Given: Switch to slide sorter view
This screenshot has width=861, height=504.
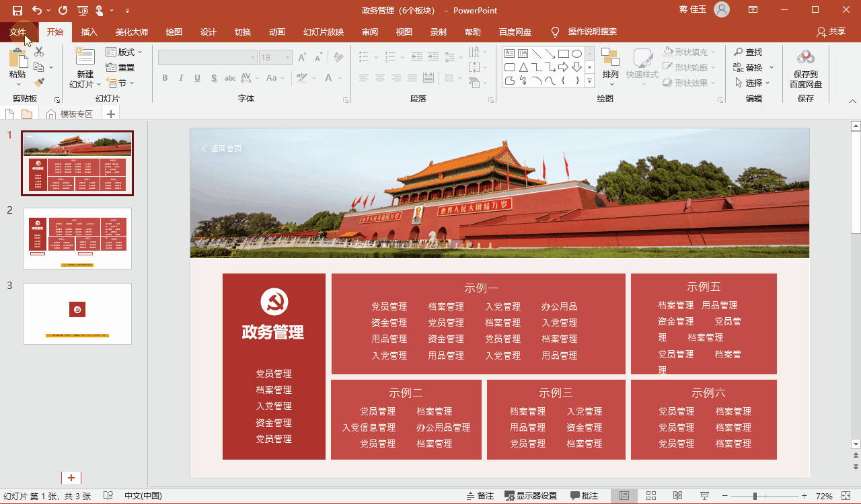Looking at the screenshot, I should (651, 496).
